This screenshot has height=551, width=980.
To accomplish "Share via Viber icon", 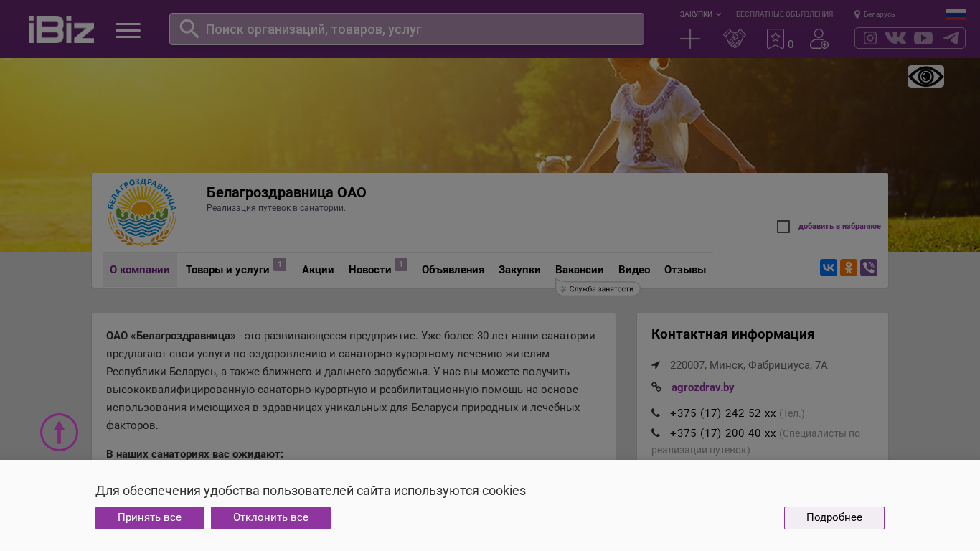I will [869, 268].
